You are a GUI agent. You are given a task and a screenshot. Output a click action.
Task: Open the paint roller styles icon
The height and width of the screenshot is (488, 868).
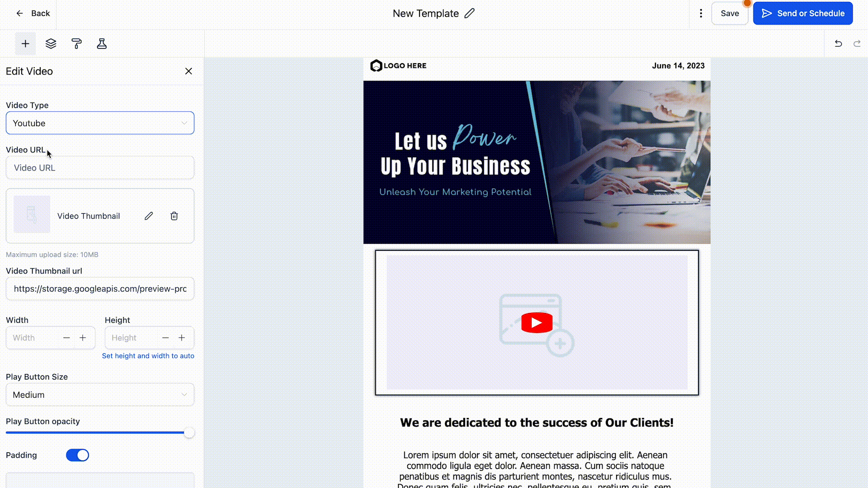(x=76, y=44)
